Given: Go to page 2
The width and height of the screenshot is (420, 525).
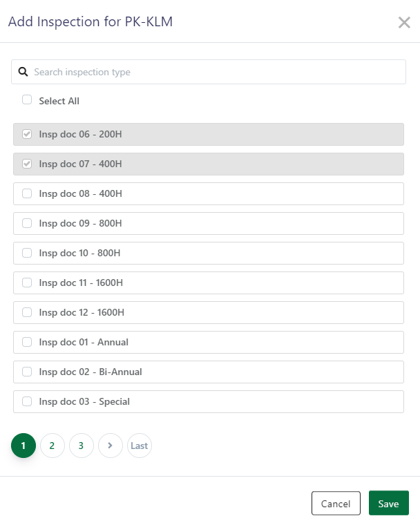Looking at the screenshot, I should (52, 446).
